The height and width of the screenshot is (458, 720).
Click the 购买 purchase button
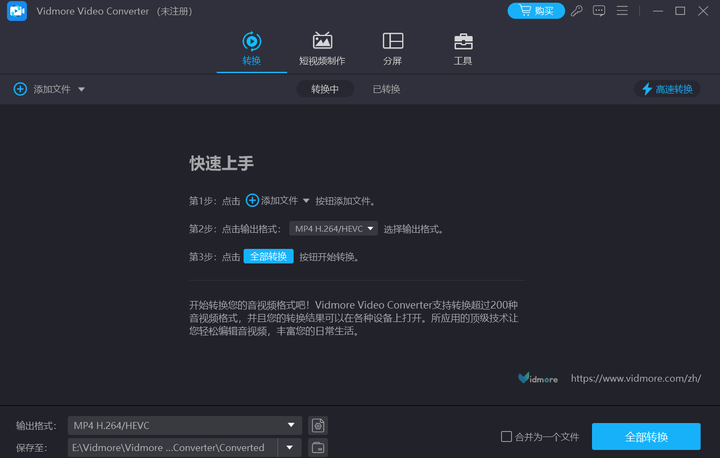coord(536,11)
